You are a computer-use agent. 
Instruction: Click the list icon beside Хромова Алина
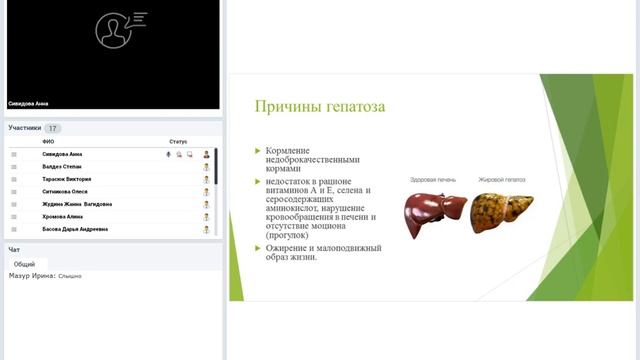pyautogui.click(x=14, y=217)
